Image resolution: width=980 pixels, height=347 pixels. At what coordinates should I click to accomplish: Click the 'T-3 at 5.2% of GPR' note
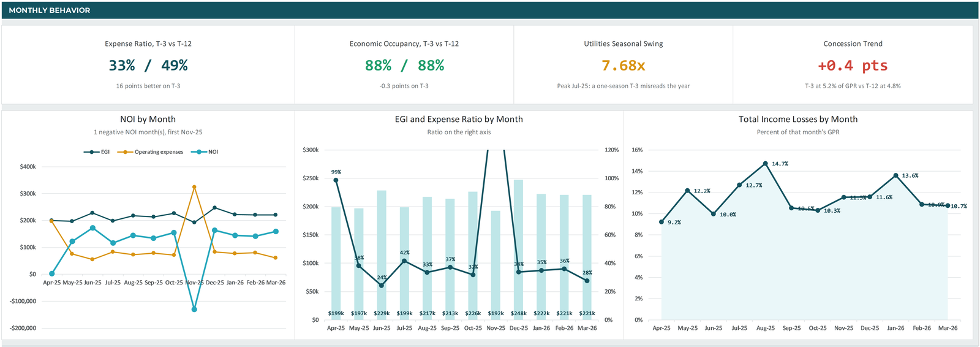[x=853, y=86]
